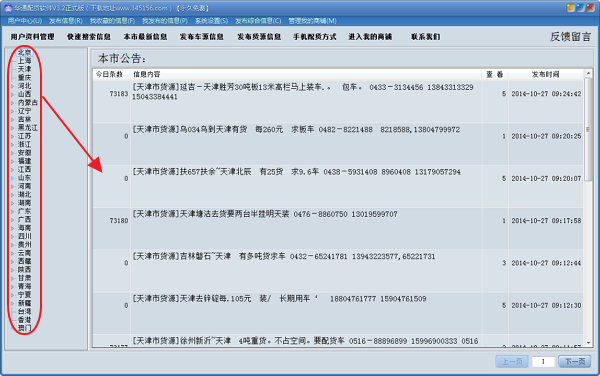This screenshot has width=600, height=376.
Task: Click the 发布时间 column header
Action: coord(545,74)
